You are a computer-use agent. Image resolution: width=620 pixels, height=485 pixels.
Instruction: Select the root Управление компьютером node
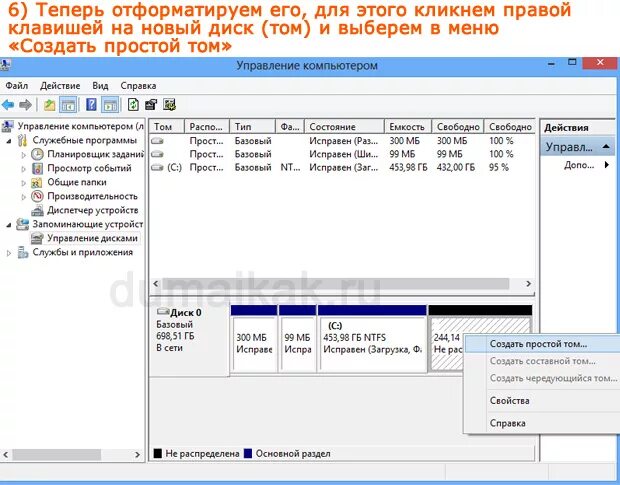pyautogui.click(x=80, y=126)
